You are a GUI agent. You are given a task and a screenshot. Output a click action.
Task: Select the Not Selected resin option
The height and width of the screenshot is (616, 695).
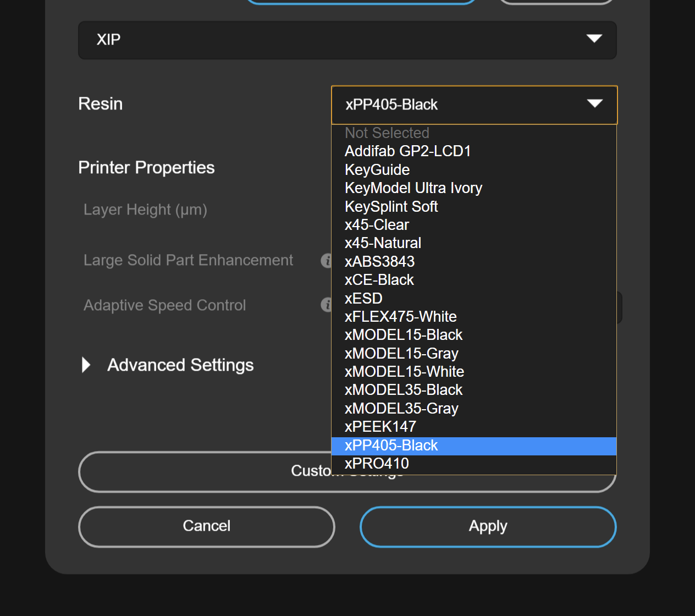474,133
